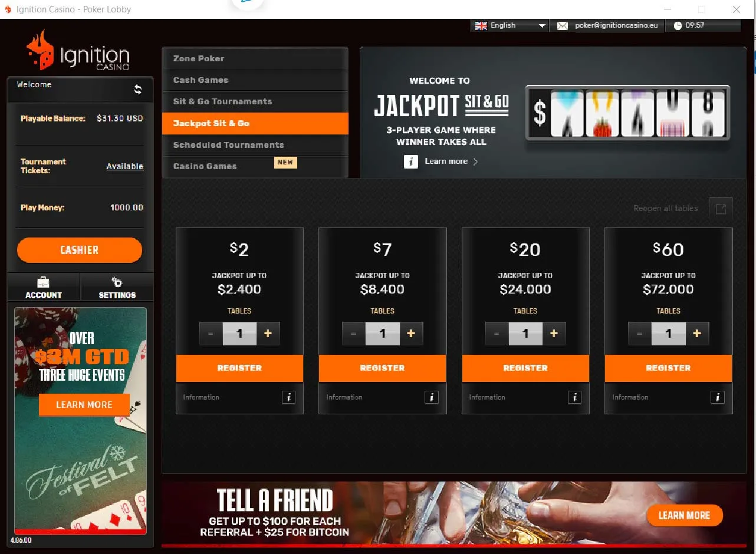The height and width of the screenshot is (554, 756).
Task: Open the Cash Games tab
Action: tap(255, 80)
